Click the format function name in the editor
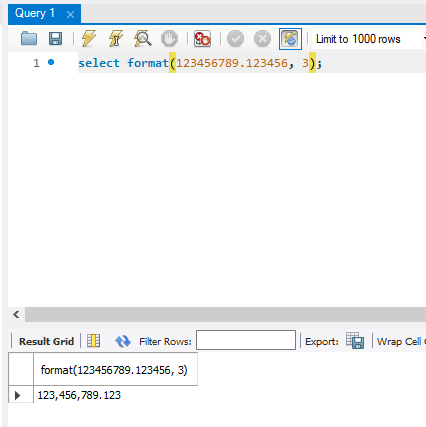Image resolution: width=426 pixels, height=427 pixels. coord(148,63)
